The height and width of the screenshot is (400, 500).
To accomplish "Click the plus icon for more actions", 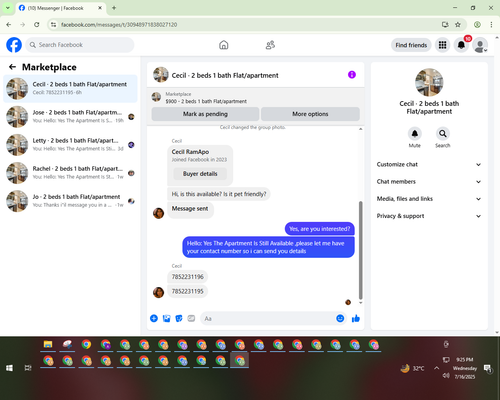I will 154,318.
